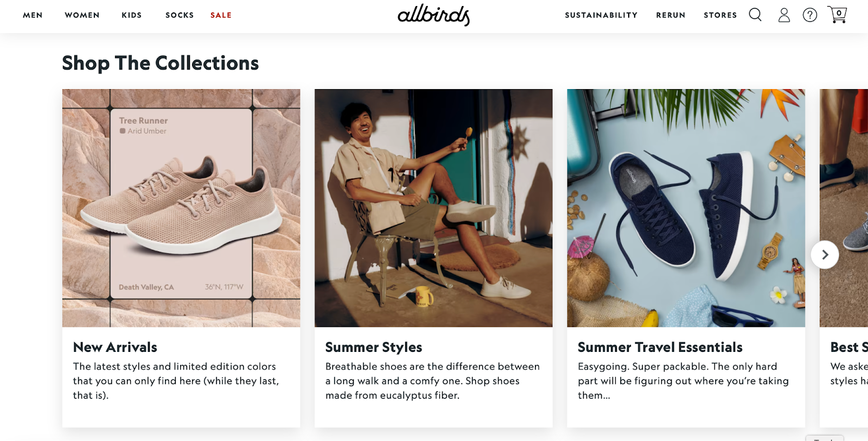Click the Summer Travel Essentials heading
The image size is (868, 441).
point(660,347)
